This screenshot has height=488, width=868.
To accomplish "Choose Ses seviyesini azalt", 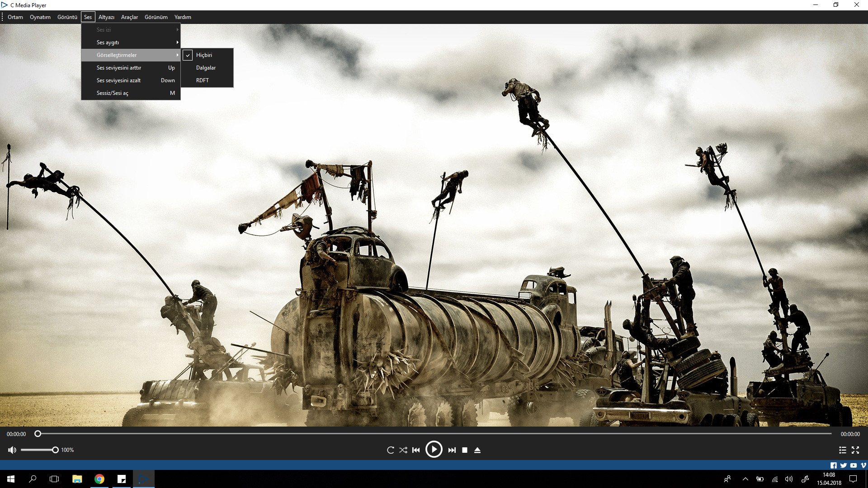I will tap(131, 80).
